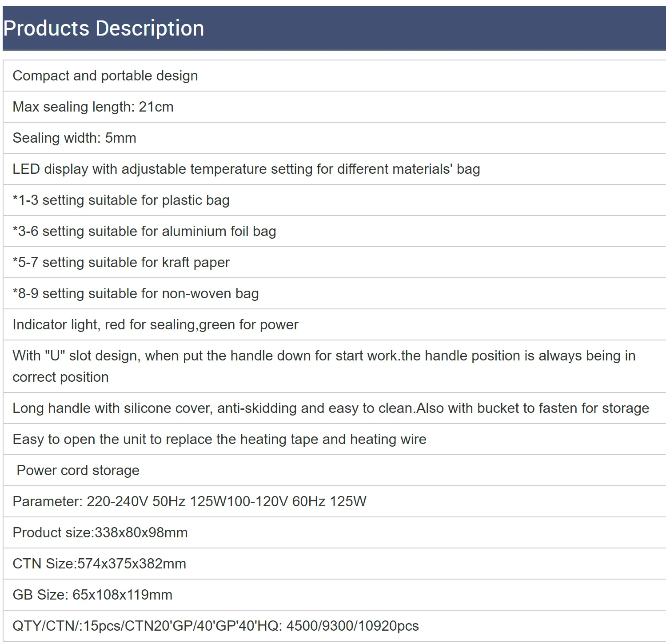Select the Sealing width 5mm row
Viewport: 666px width, 644px height.
74,138
